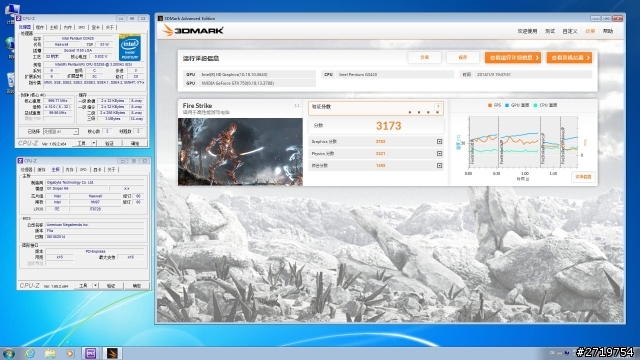Click the 负载 (Load) button in 3DMark
640x360 pixels.
click(424, 58)
